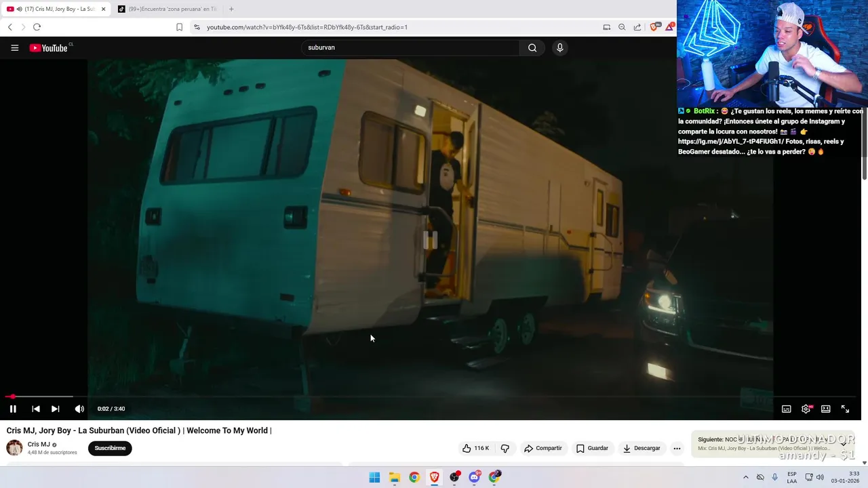Open the player settings gear
868x488 pixels.
(x=806, y=409)
